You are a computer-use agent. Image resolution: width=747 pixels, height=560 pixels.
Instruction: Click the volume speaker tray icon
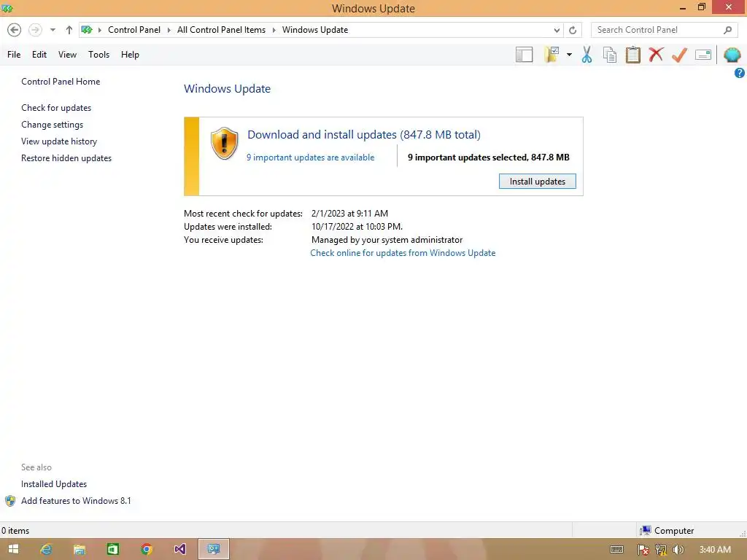(x=678, y=550)
